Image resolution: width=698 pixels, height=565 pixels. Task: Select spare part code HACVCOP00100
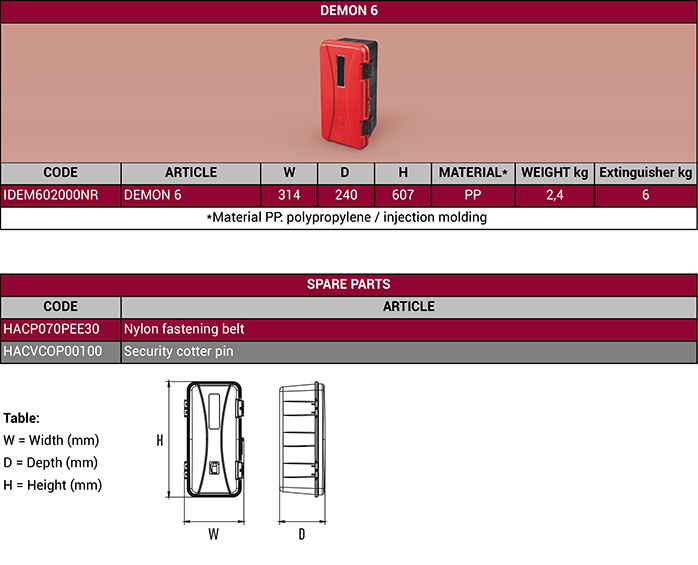[x=61, y=352]
